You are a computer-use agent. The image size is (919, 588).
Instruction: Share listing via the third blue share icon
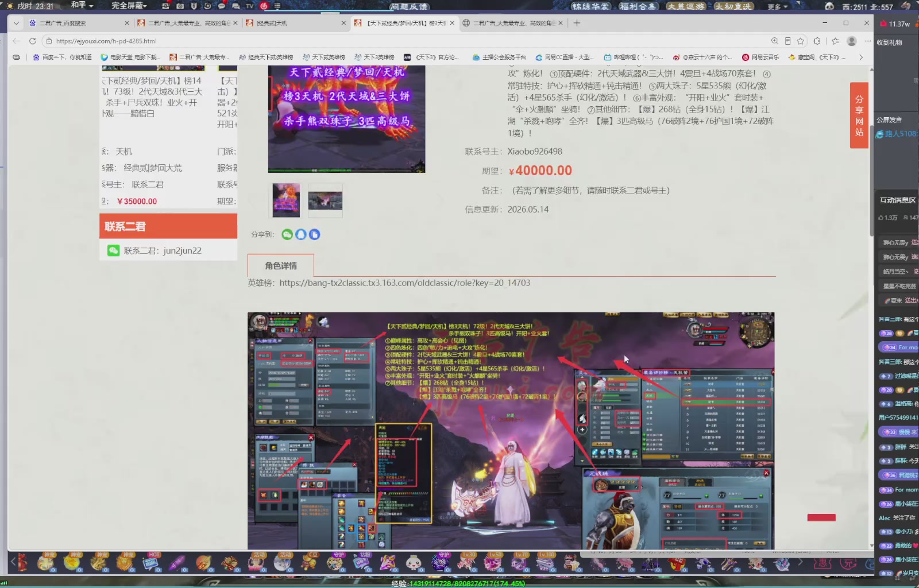point(314,234)
